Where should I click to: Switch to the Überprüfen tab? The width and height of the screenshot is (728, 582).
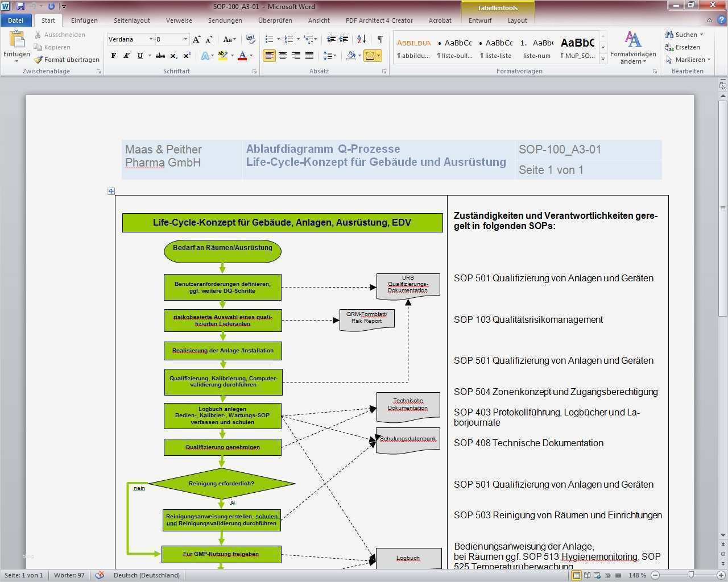click(275, 20)
